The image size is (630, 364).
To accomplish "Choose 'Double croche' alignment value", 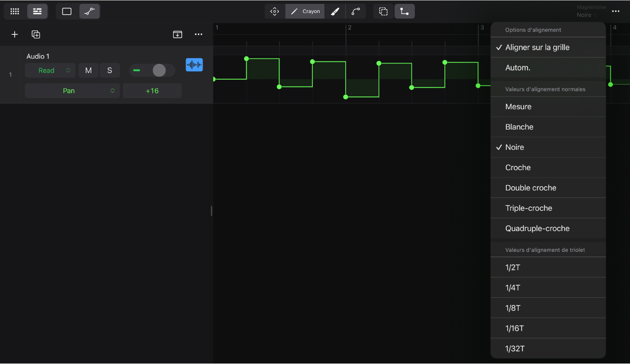I will [x=548, y=188].
